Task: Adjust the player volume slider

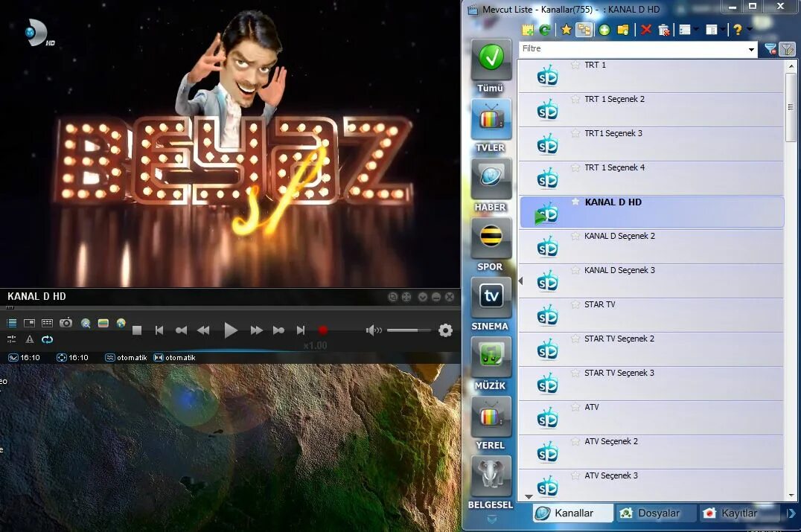Action: point(409,330)
